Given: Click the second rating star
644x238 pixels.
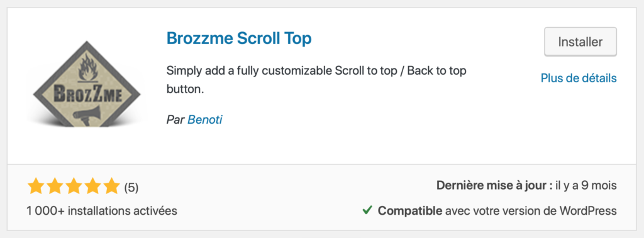Looking at the screenshot, I should [x=55, y=187].
